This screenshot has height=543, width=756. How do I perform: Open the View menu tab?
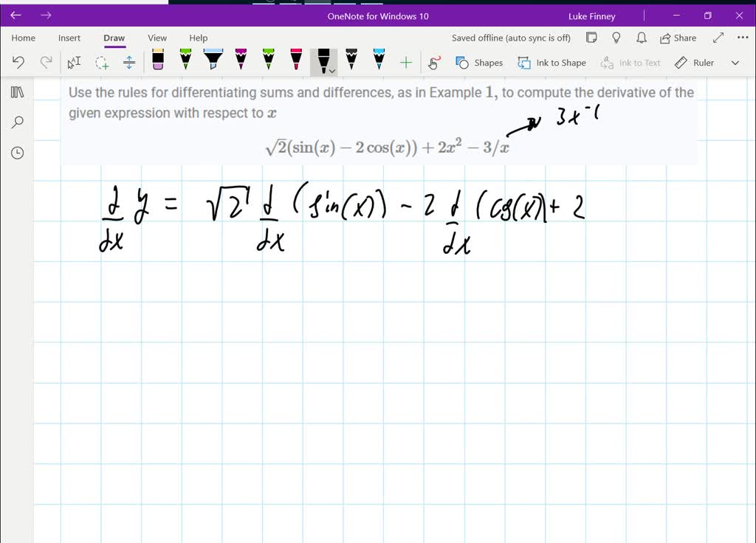157,38
